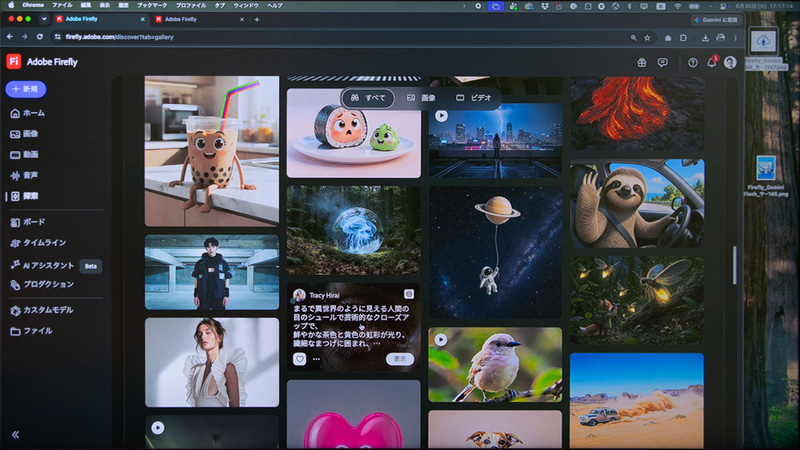Open the lava flow image

637,113
